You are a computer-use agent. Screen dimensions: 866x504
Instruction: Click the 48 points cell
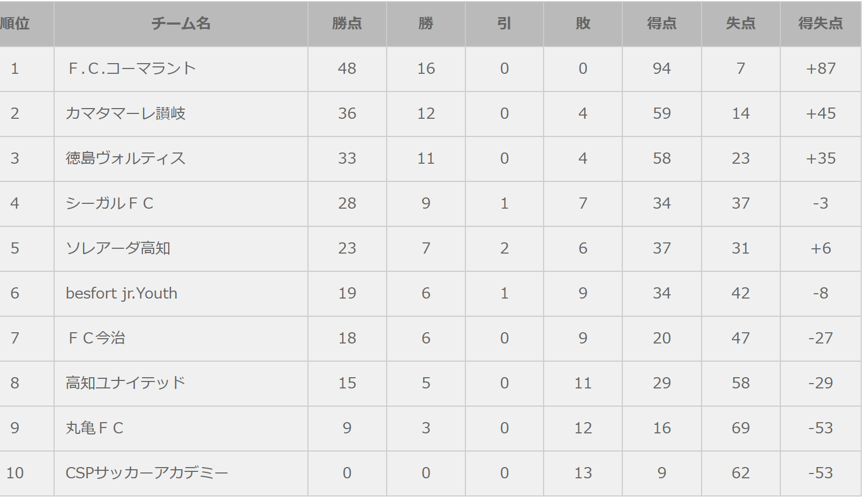(347, 68)
